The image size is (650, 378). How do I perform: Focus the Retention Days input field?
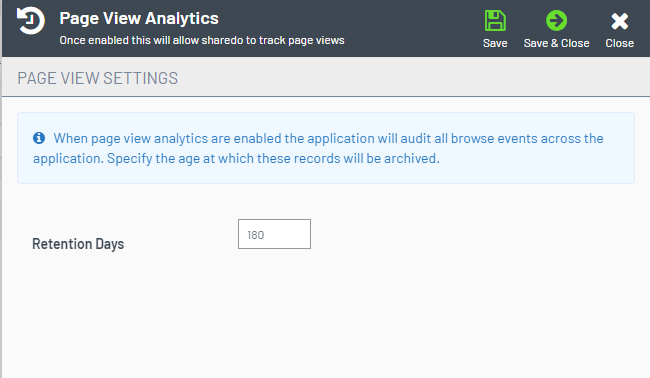click(x=274, y=234)
